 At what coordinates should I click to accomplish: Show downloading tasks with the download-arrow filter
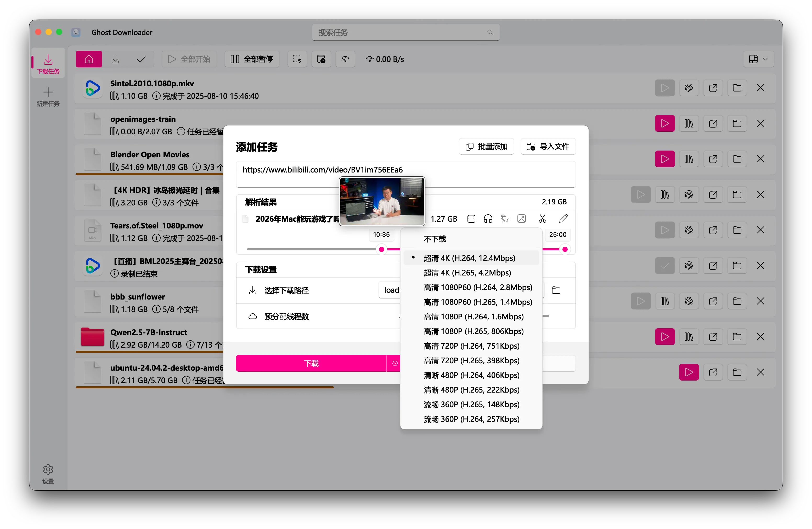point(115,59)
